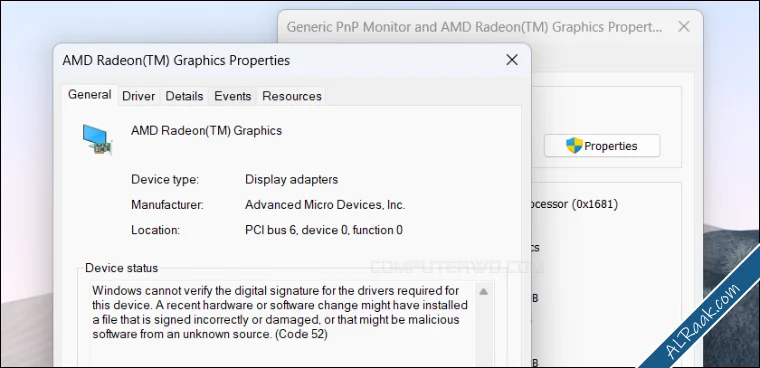The height and width of the screenshot is (368, 760).
Task: Open the Resources tab
Action: click(292, 96)
